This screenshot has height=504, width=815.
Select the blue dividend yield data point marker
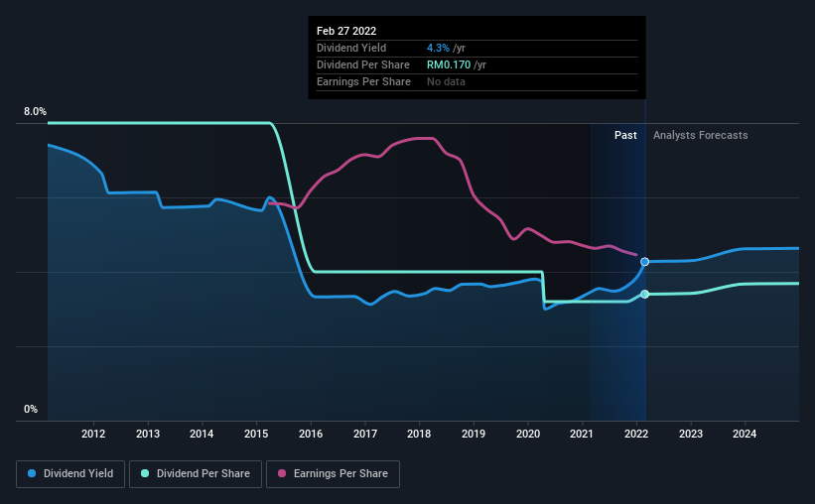(x=644, y=262)
